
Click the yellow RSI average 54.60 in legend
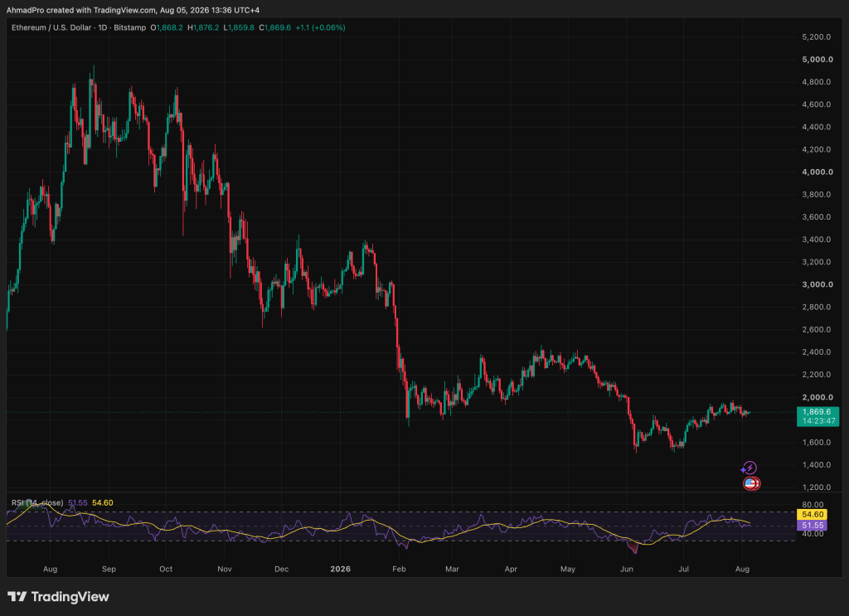tap(102, 503)
